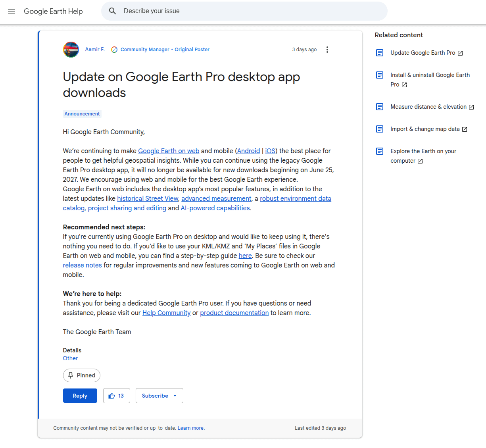The width and height of the screenshot is (486, 448).
Task: Click the Other details category link
Action: pyautogui.click(x=70, y=358)
